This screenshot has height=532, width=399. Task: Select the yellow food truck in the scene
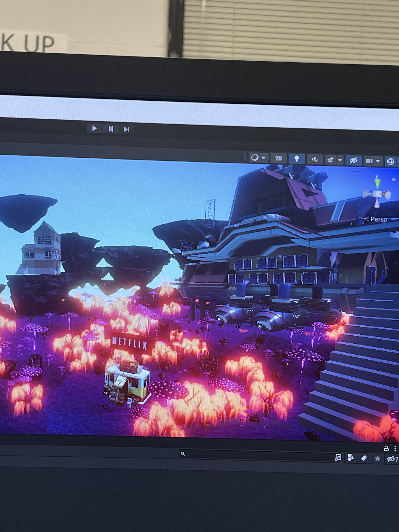(x=127, y=383)
